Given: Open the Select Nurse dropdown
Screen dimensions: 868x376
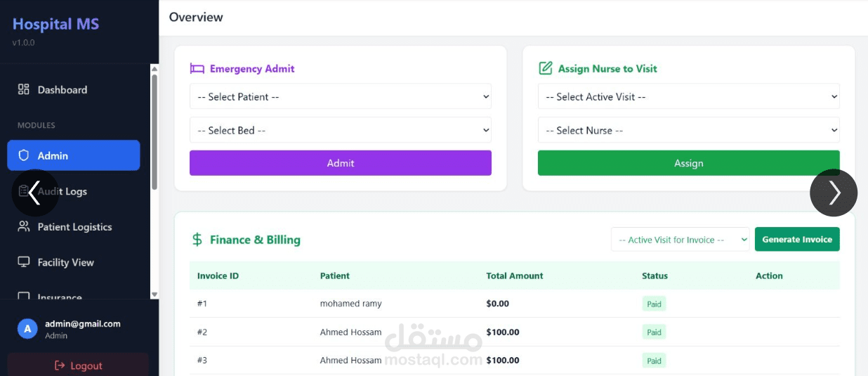Looking at the screenshot, I should pos(688,130).
